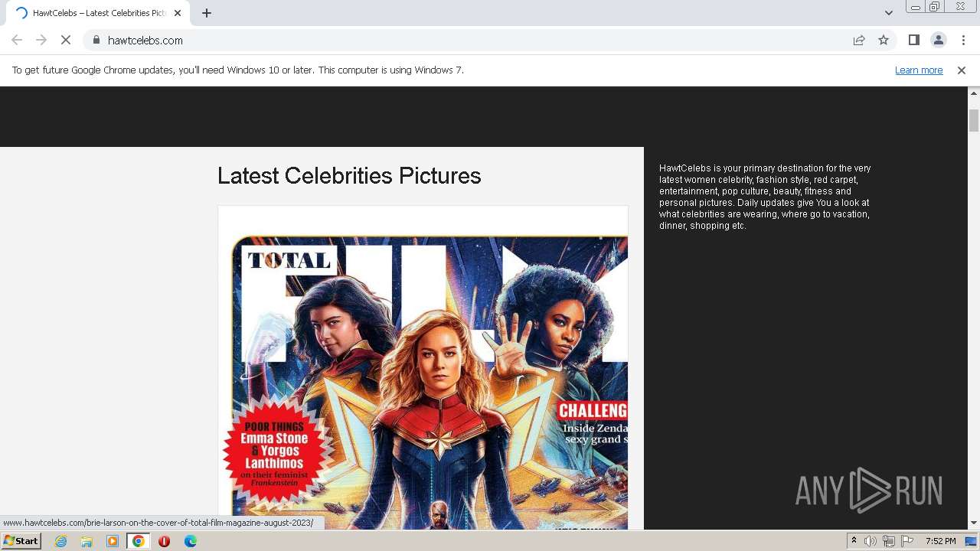Click the Show desktop button

point(972,541)
